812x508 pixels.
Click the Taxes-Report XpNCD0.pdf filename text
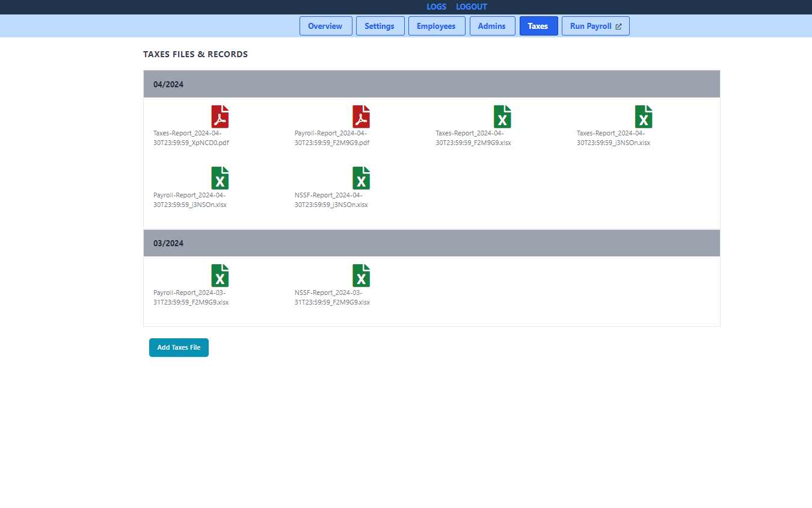(191, 138)
